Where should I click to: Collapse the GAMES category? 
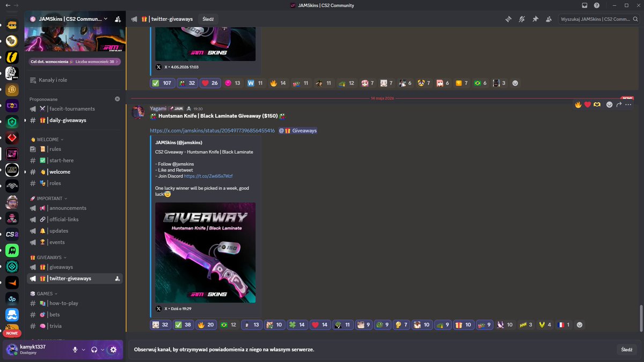tap(44, 294)
